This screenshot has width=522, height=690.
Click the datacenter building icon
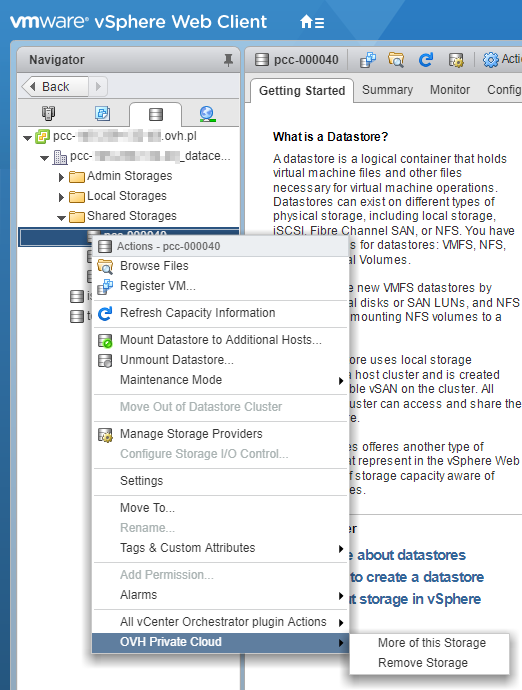click(59, 157)
